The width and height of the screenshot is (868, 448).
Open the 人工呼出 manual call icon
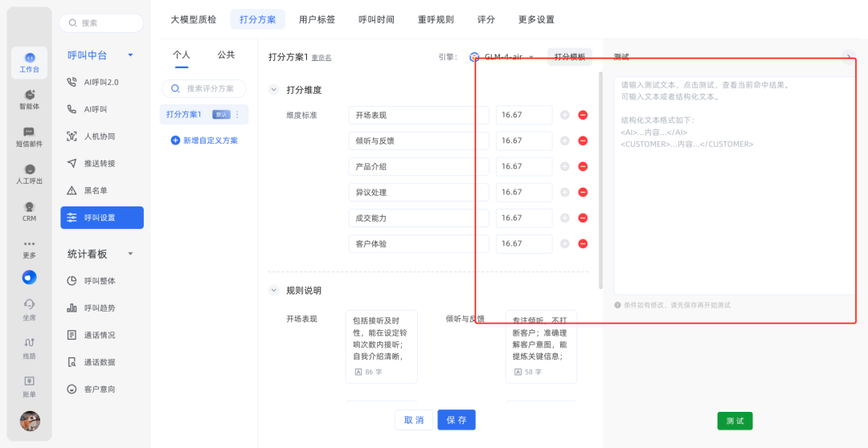tap(29, 173)
